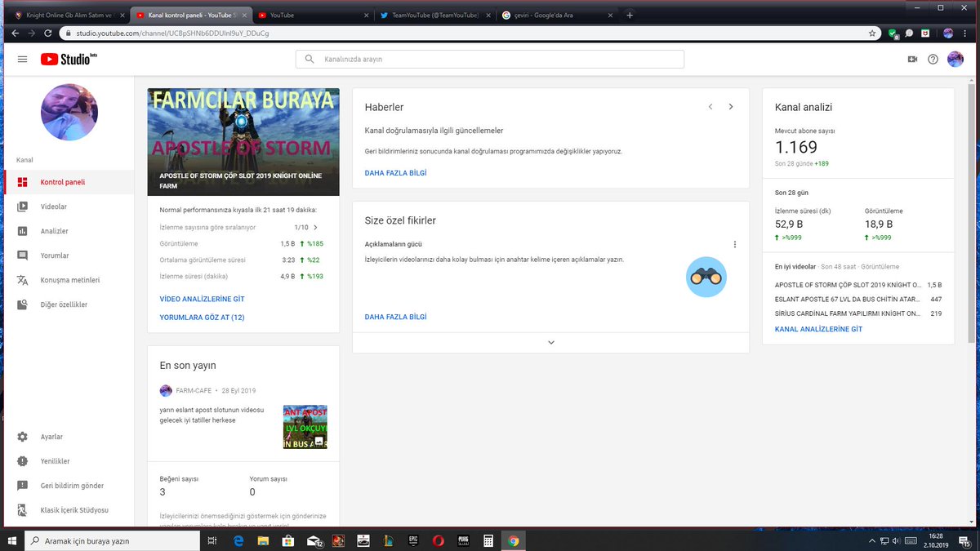Image resolution: width=980 pixels, height=551 pixels.
Task: Click the binoculars illustration
Action: click(x=706, y=277)
